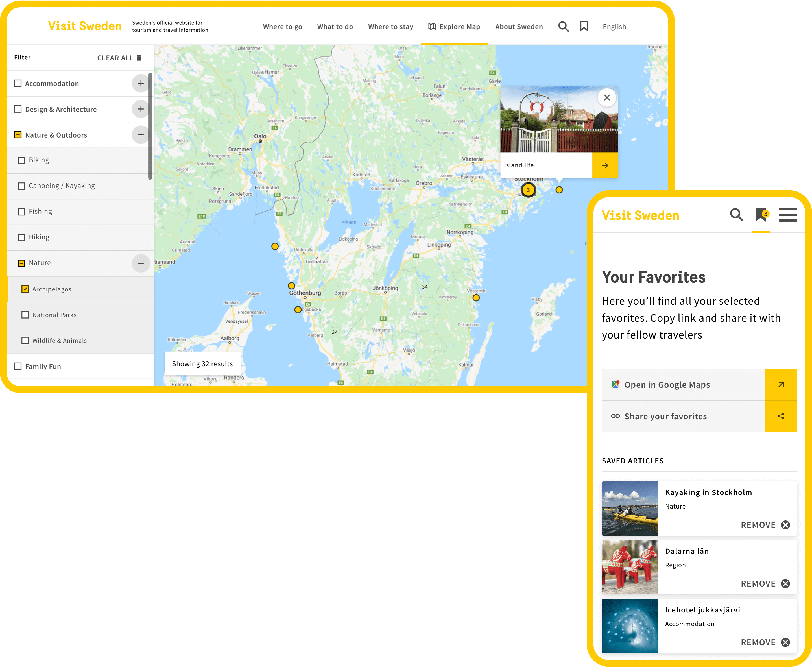The height and width of the screenshot is (667, 812).
Task: Click Share your favorites button
Action: pyautogui.click(x=699, y=416)
